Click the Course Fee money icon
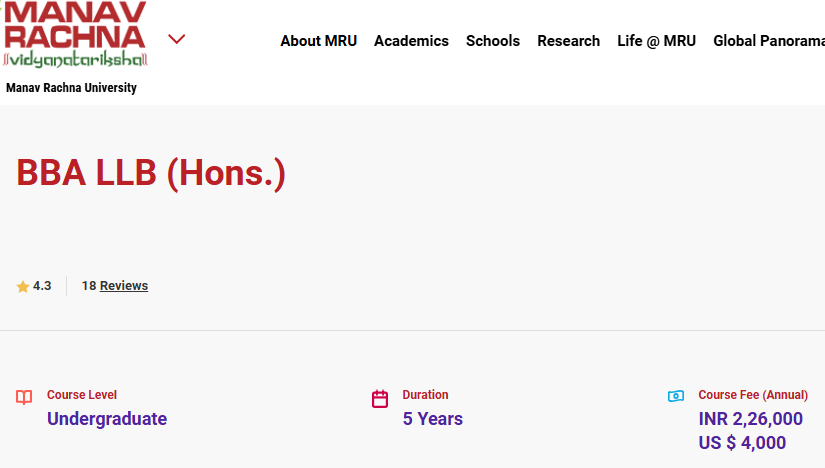825x468 pixels. coord(676,396)
